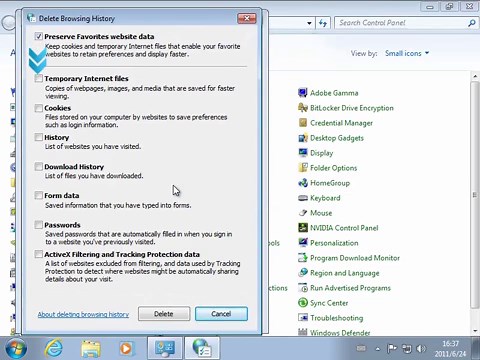The height and width of the screenshot is (360, 480).
Task: Open Adobe Gamma link text
Action: coord(334,93)
